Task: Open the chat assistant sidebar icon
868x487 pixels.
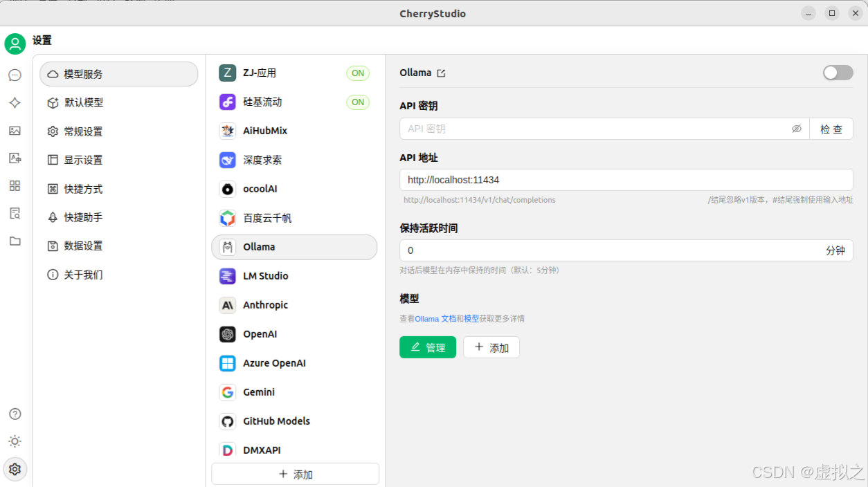Action: pos(15,75)
